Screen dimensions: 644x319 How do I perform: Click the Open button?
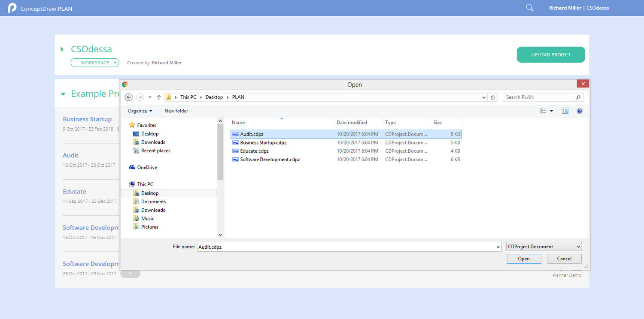[524, 259]
